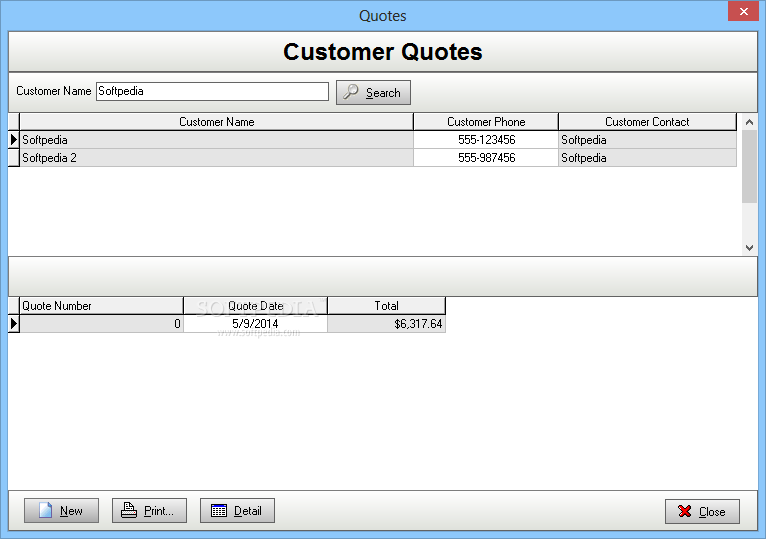Click contact cell in first Softpedia row
Viewport: 766px width, 539px height.
[647, 140]
